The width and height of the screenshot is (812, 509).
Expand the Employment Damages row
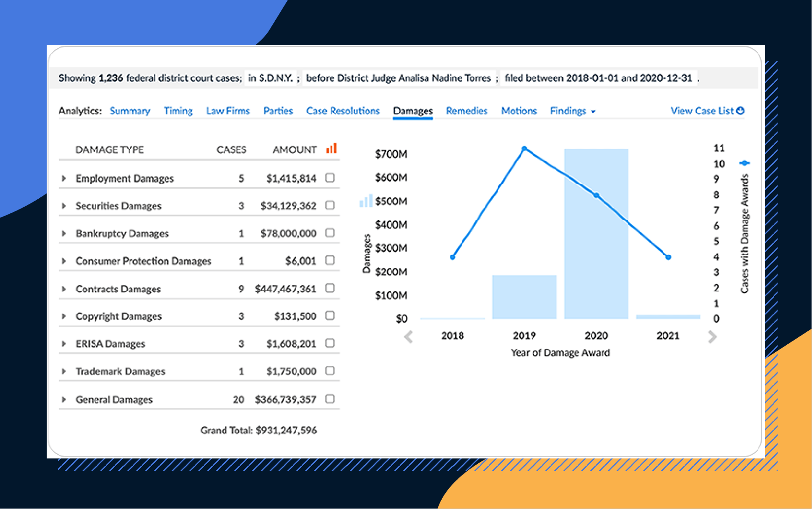click(x=64, y=178)
